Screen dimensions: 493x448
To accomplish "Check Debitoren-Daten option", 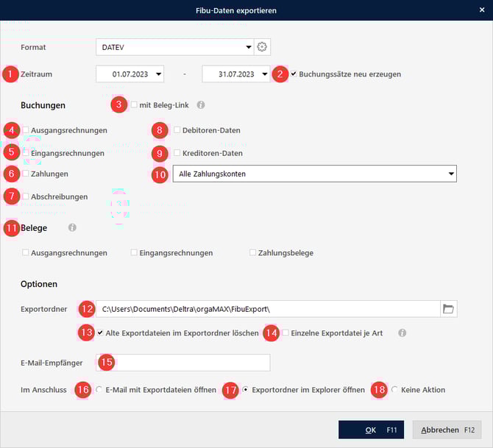I will click(177, 130).
